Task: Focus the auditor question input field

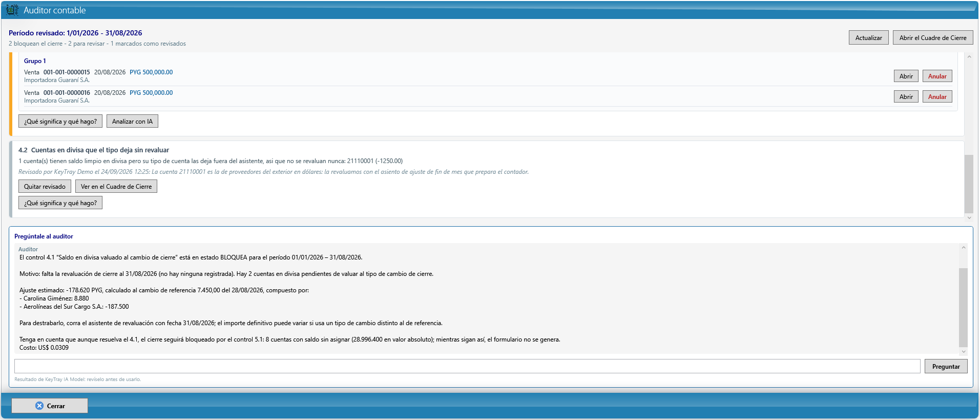Action: click(x=467, y=366)
